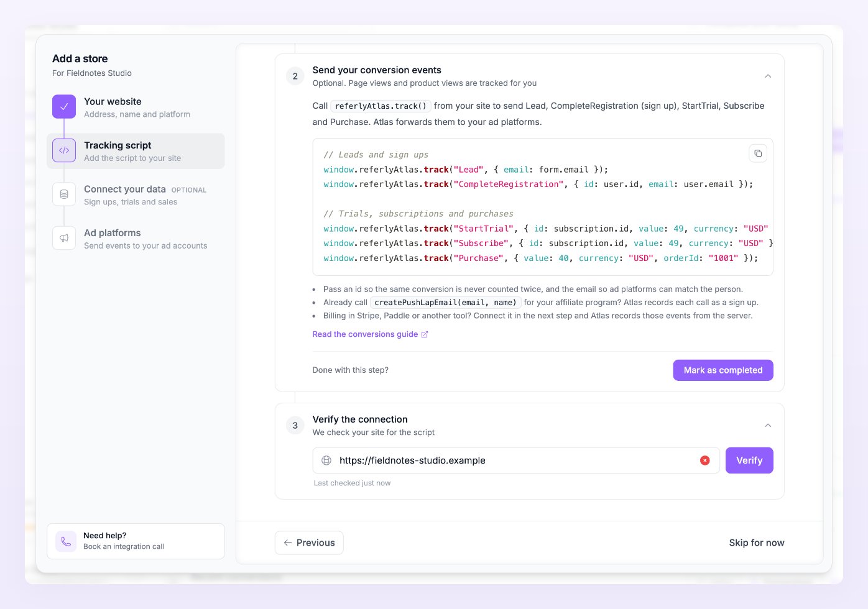Image resolution: width=868 pixels, height=609 pixels.
Task: Click the database icon for Connect your data
Action: [64, 195]
